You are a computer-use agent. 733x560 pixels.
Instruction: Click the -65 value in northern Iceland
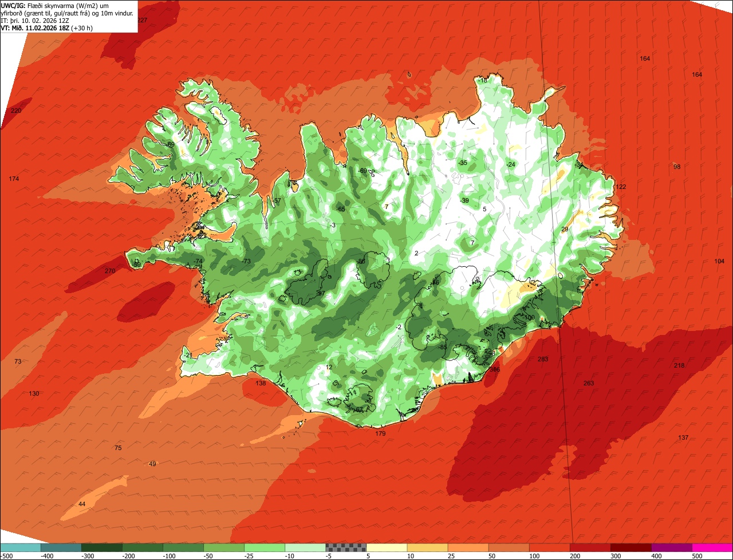pyautogui.click(x=341, y=209)
